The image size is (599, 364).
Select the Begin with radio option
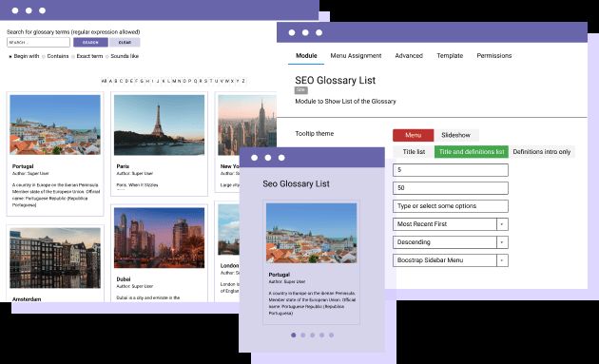click(x=10, y=56)
